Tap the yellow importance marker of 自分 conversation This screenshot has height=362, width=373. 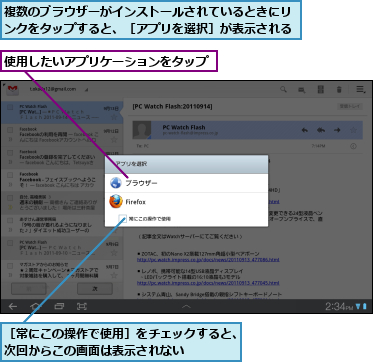click(x=10, y=207)
